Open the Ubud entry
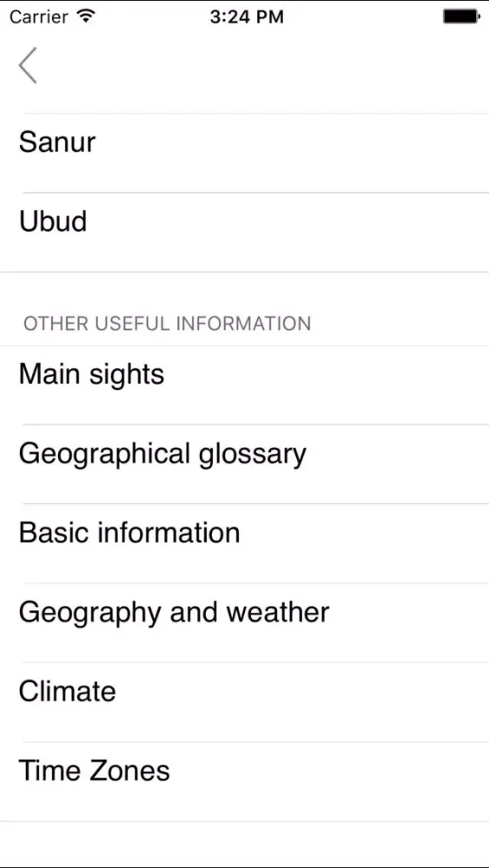The width and height of the screenshot is (489, 868). [244, 233]
